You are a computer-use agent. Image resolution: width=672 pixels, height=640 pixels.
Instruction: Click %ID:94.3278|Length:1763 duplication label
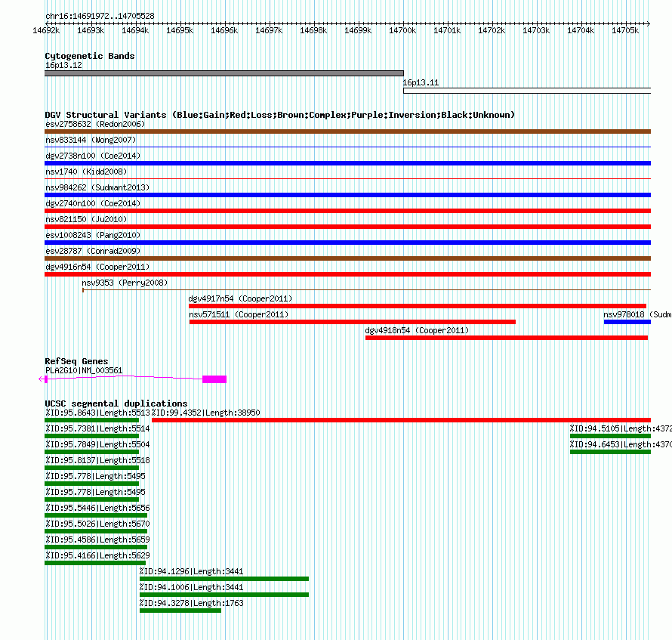pos(191,603)
